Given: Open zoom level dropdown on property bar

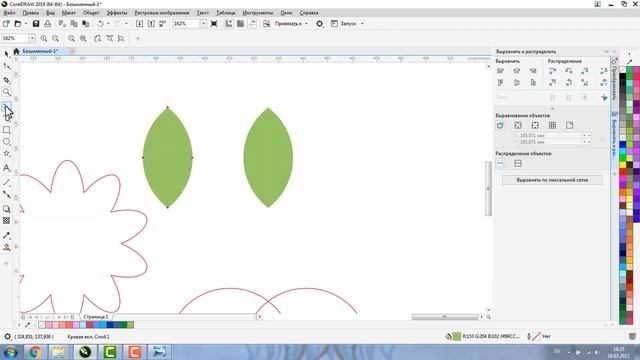Looking at the screenshot, I should pyautogui.click(x=31, y=38).
